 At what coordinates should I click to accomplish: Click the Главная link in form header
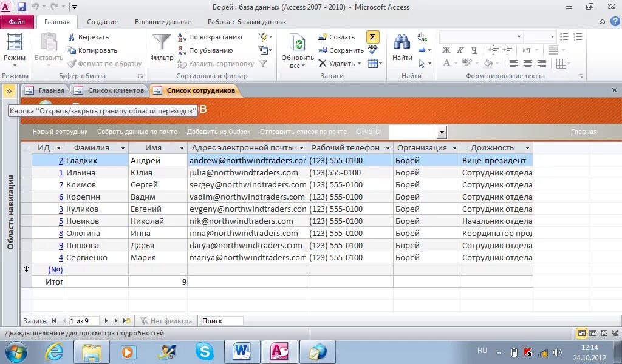pyautogui.click(x=584, y=132)
